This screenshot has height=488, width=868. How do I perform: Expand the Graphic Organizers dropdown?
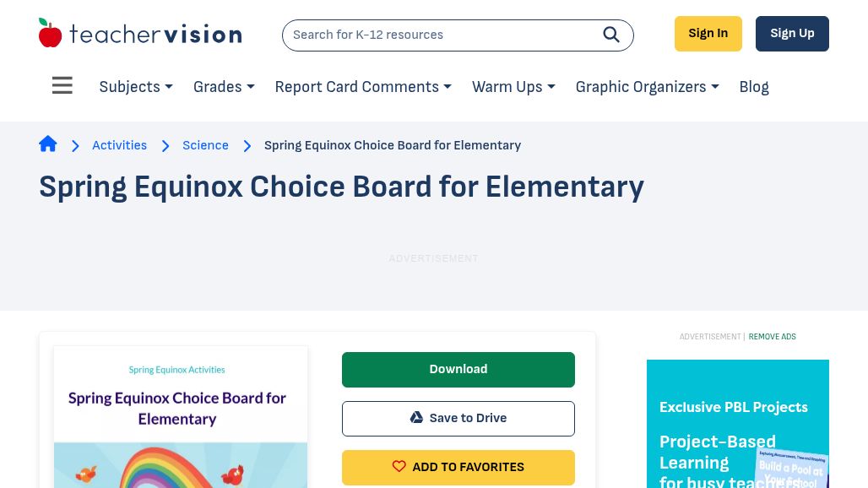[x=647, y=87]
